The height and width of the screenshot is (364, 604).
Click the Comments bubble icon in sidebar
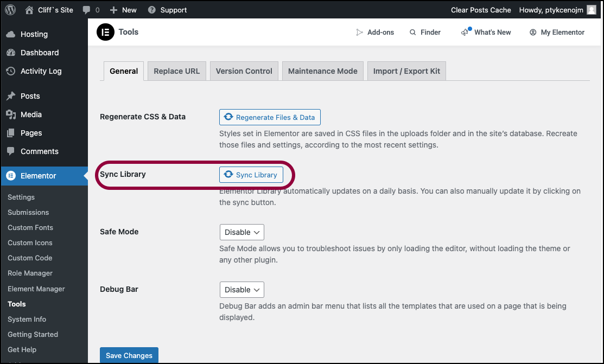coord(11,151)
